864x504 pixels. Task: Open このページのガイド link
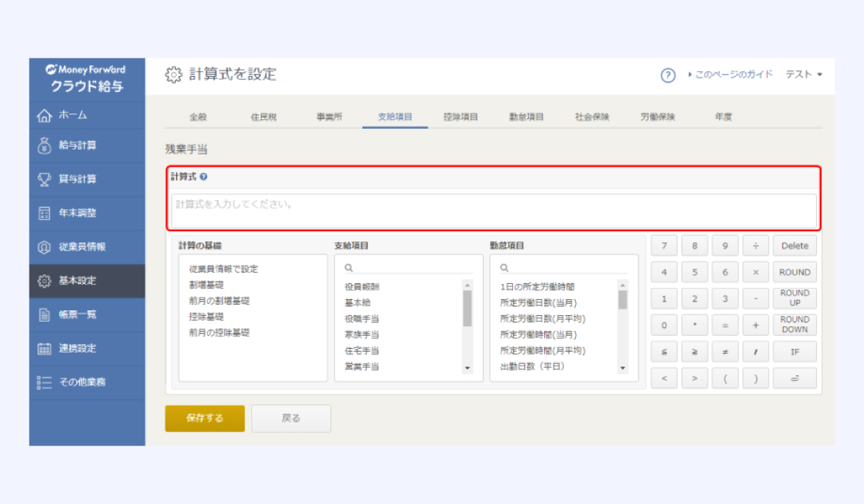(730, 74)
